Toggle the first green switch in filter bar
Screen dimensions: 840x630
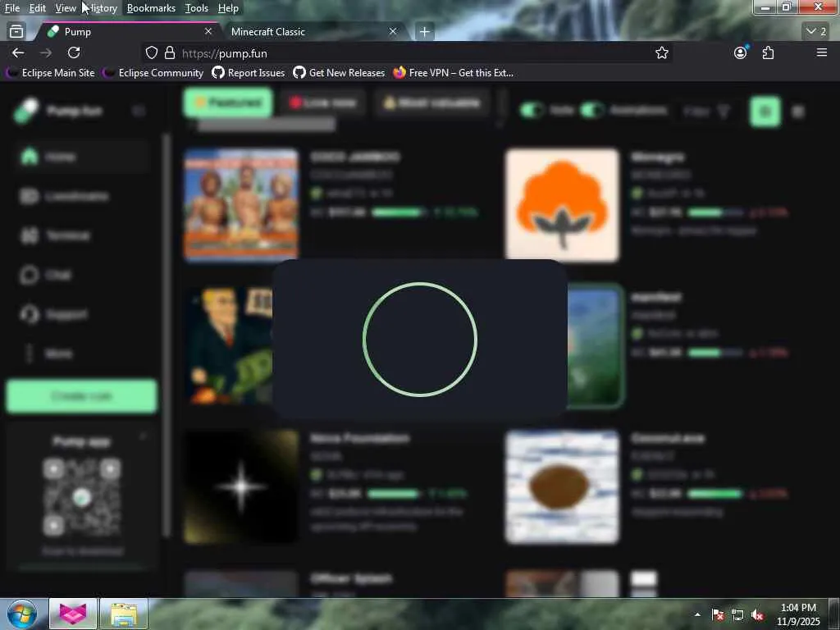pyautogui.click(x=532, y=111)
